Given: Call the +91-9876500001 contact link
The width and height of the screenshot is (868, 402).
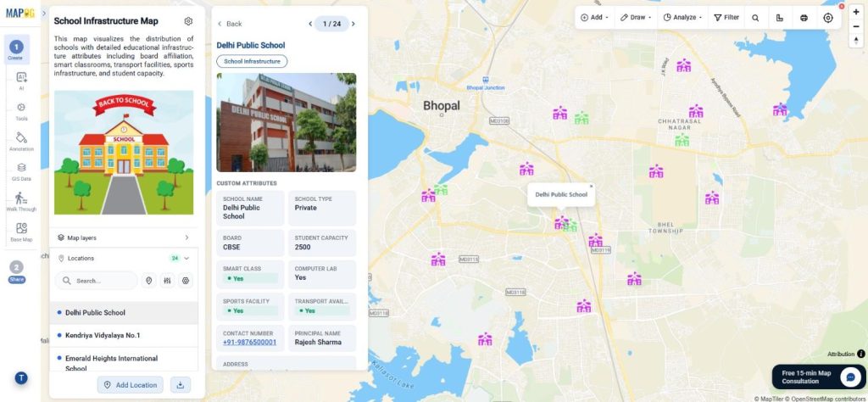Looking at the screenshot, I should [x=250, y=342].
